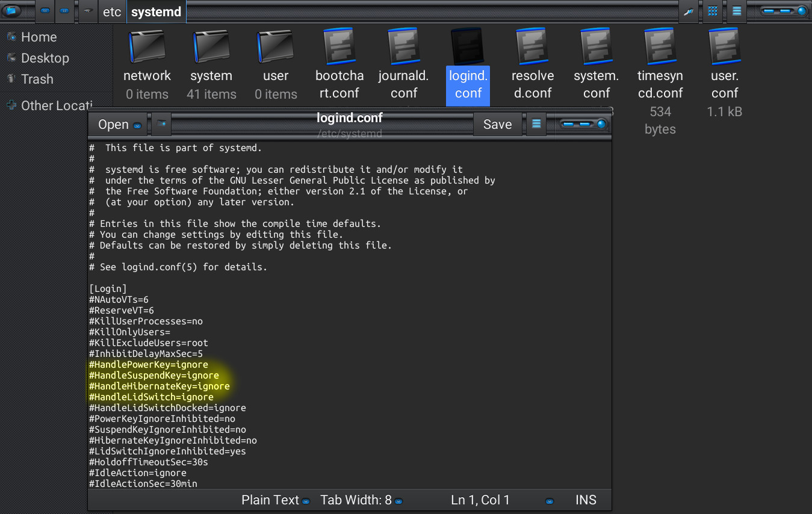
Task: Click the Trash icon in the sidebar
Action: pyautogui.click(x=11, y=79)
